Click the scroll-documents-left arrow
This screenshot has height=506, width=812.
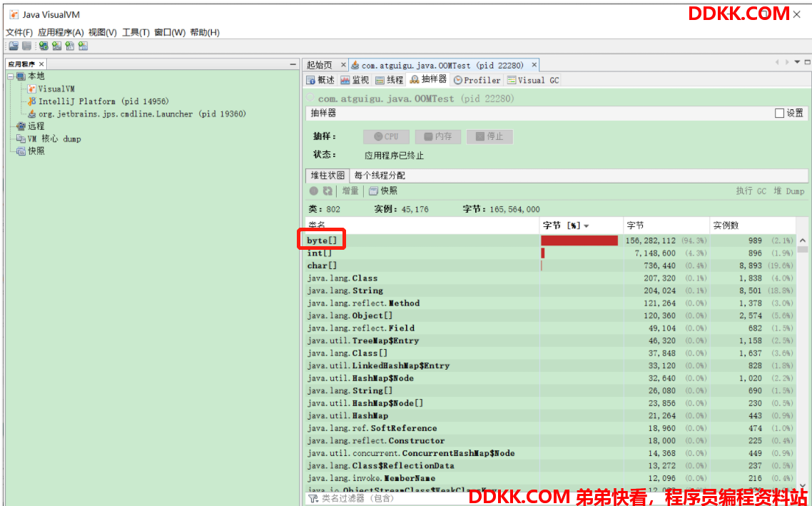(x=777, y=62)
